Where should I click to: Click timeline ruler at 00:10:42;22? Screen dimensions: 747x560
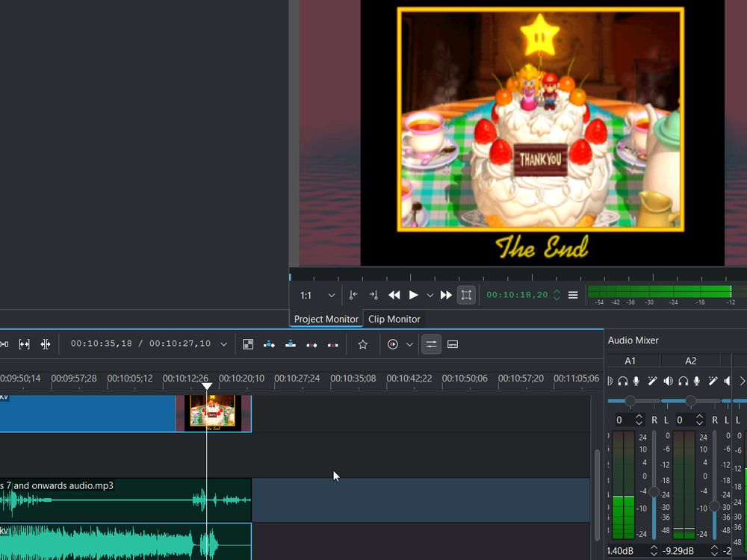(409, 378)
